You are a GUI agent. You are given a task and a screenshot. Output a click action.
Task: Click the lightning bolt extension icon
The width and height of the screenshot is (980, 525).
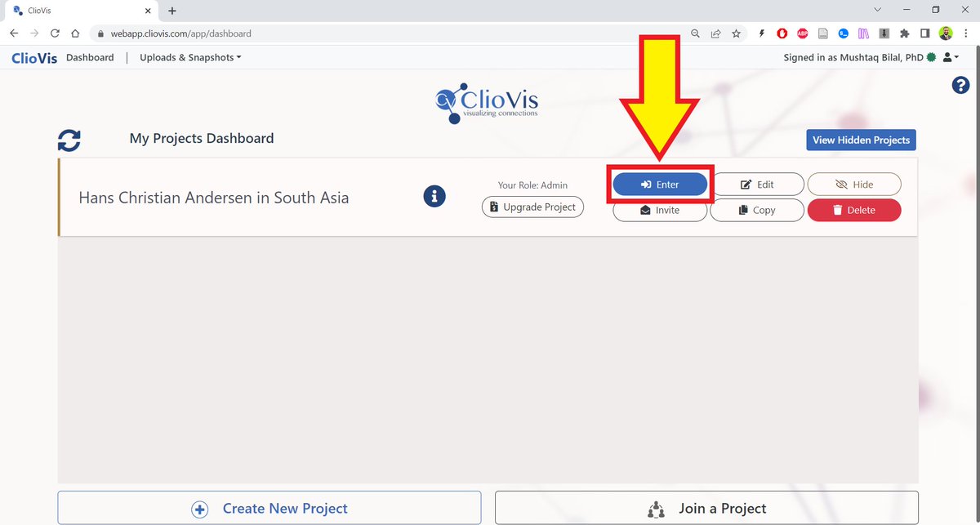point(762,33)
